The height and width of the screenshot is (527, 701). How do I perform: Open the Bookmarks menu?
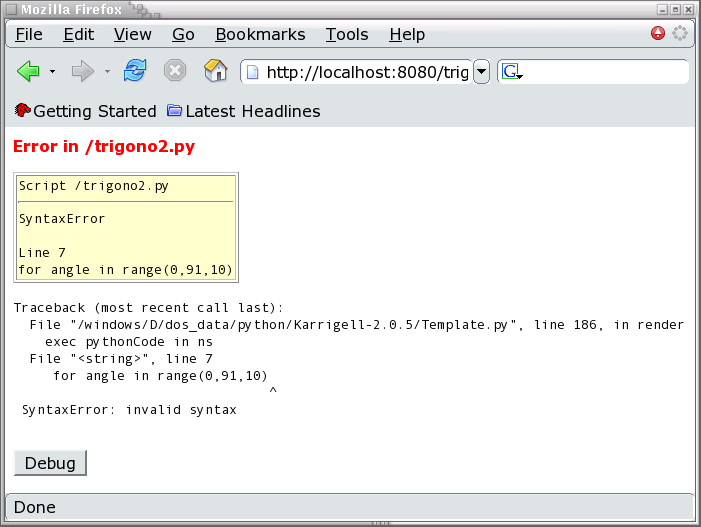(x=260, y=34)
